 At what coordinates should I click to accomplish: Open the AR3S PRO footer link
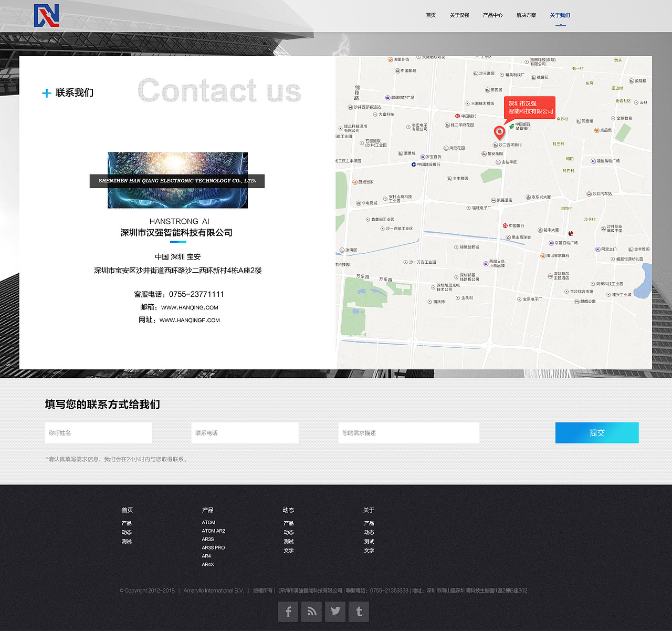(213, 547)
